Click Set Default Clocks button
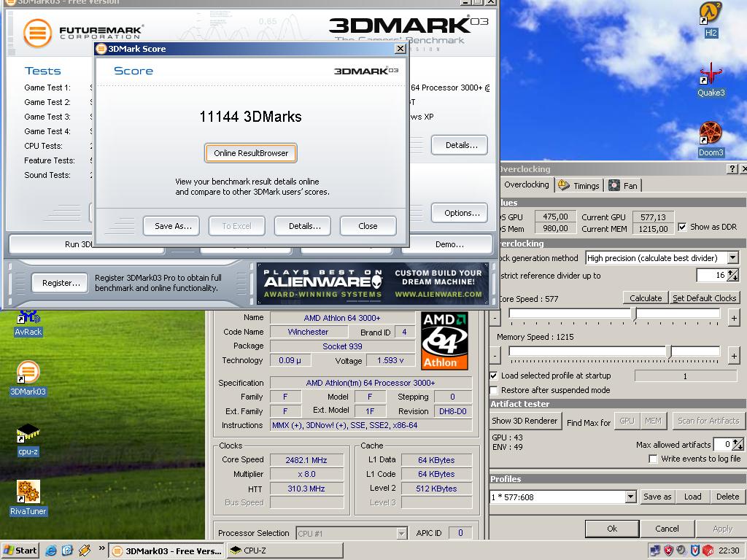This screenshot has height=560, width=747. point(705,298)
